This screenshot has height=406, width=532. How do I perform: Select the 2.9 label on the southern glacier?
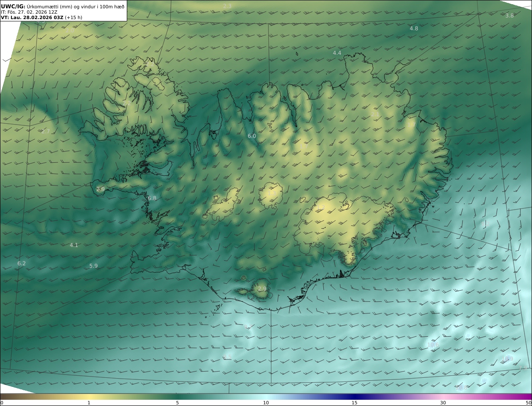[x=262, y=289]
